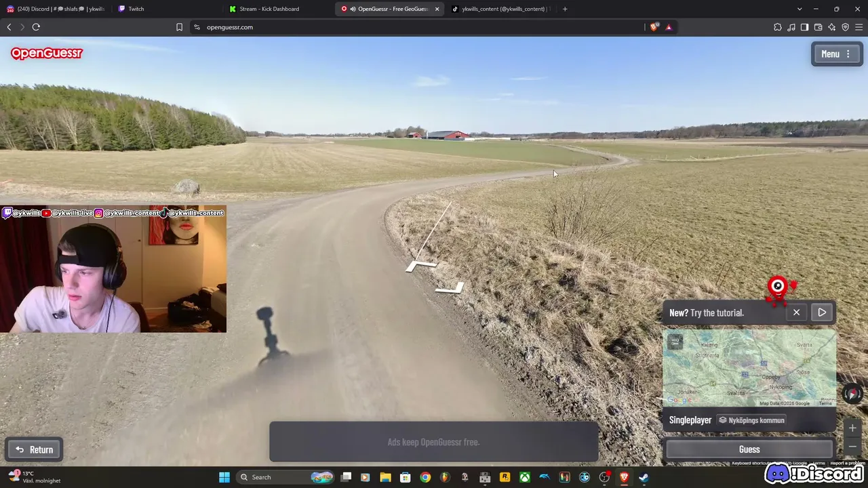Click the guess minimap

pos(749,368)
